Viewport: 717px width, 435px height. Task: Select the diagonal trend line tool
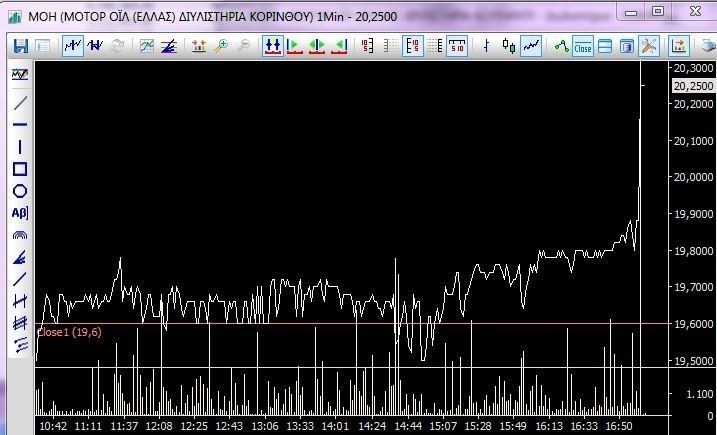coord(20,103)
